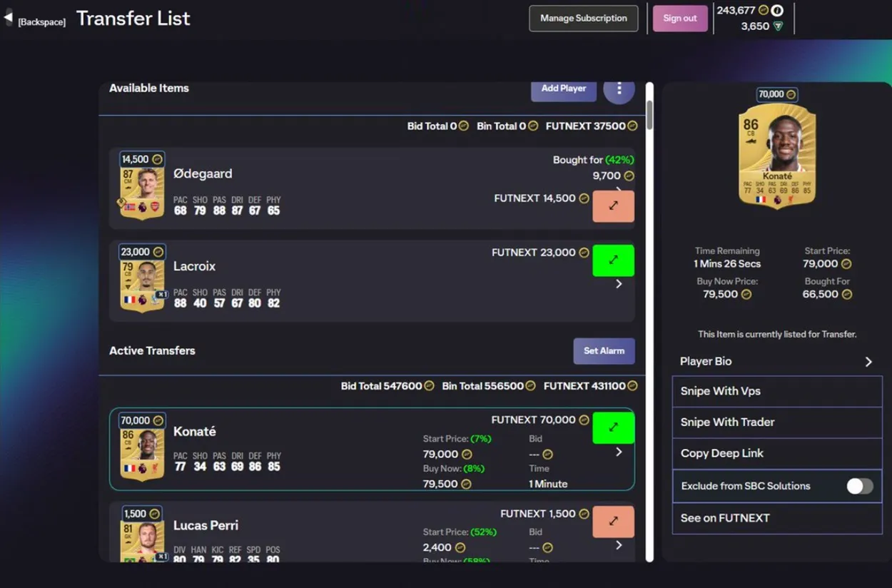Image resolution: width=892 pixels, height=588 pixels.
Task: Click the back arrow next to Backspace
Action: point(9,18)
